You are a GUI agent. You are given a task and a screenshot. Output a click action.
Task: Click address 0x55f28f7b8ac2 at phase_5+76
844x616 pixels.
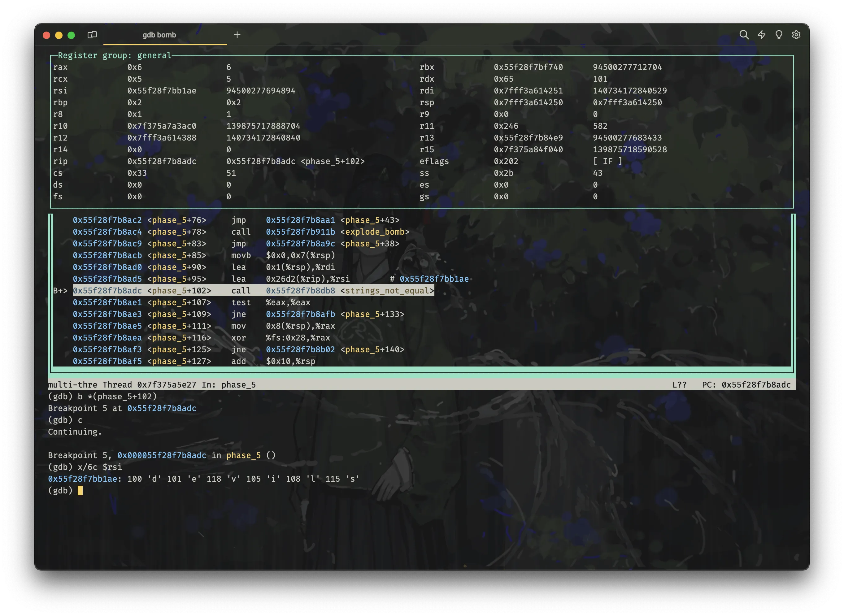(x=107, y=220)
